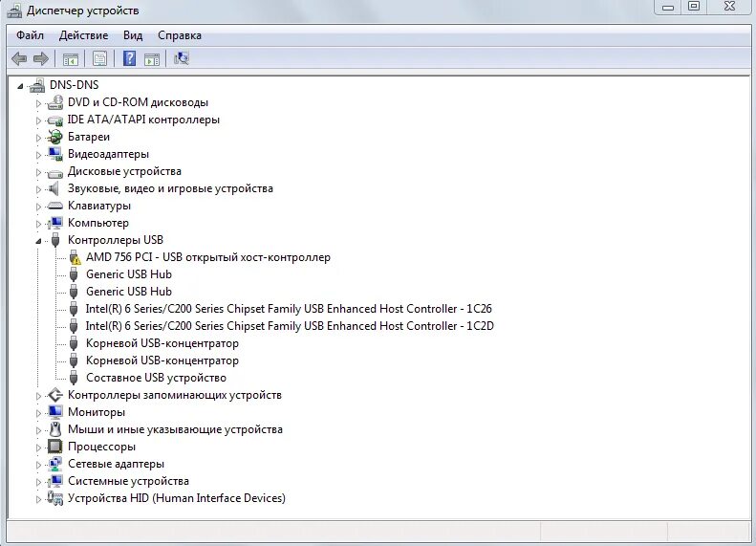Click the Устройства HID icon
This screenshot has width=756, height=546.
pyautogui.click(x=55, y=498)
